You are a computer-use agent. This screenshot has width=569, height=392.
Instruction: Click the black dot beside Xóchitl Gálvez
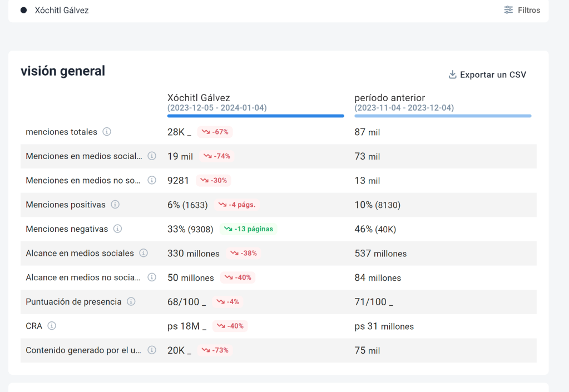click(24, 10)
